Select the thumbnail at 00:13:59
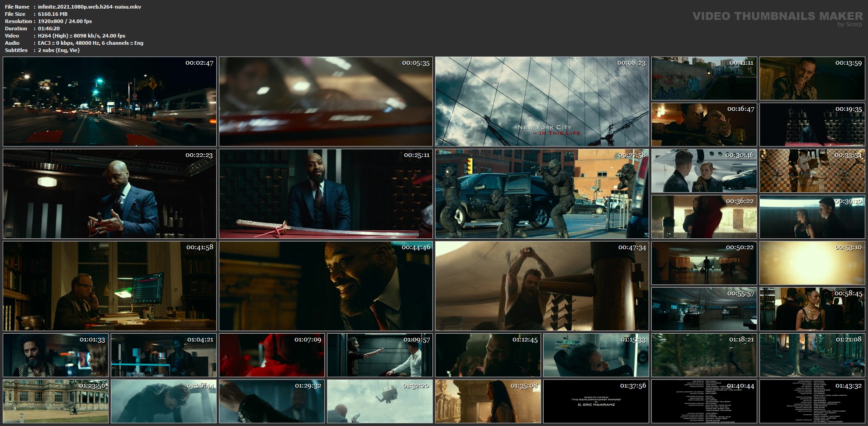This screenshot has width=868, height=426. pyautogui.click(x=812, y=79)
